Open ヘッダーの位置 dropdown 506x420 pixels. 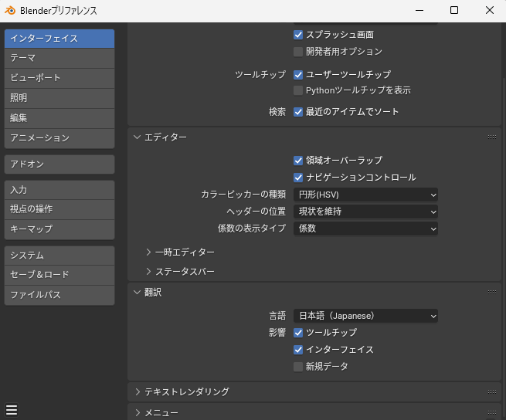click(365, 212)
